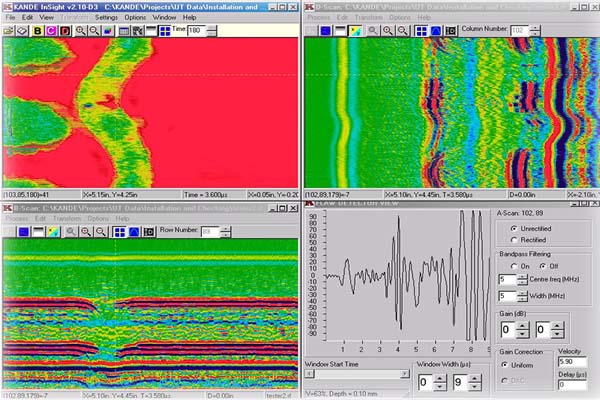Screen dimensions: 600x400
Task: Select the yellow B scan button
Action: 38,31
